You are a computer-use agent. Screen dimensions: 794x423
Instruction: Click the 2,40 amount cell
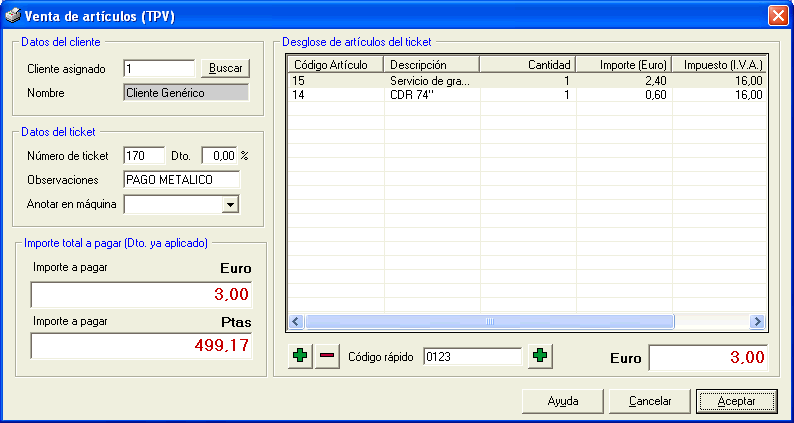(x=624, y=81)
